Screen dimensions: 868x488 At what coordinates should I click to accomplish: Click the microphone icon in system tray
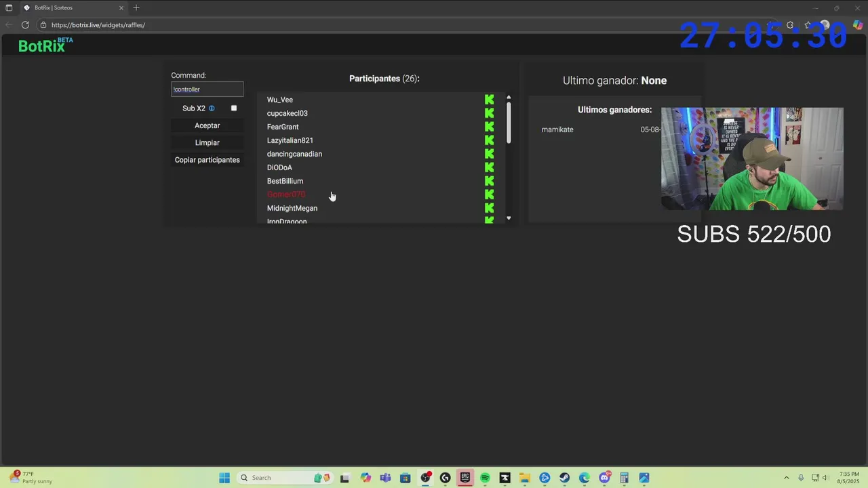click(801, 478)
